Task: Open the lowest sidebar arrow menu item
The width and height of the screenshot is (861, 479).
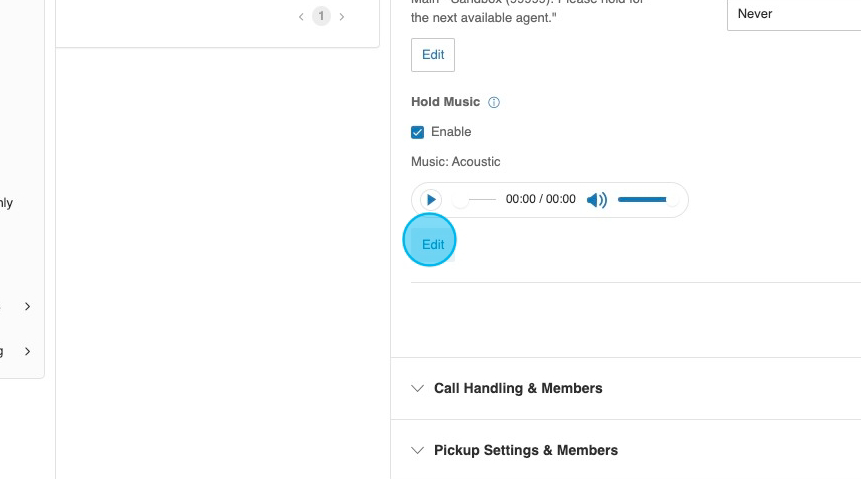Action: point(27,351)
